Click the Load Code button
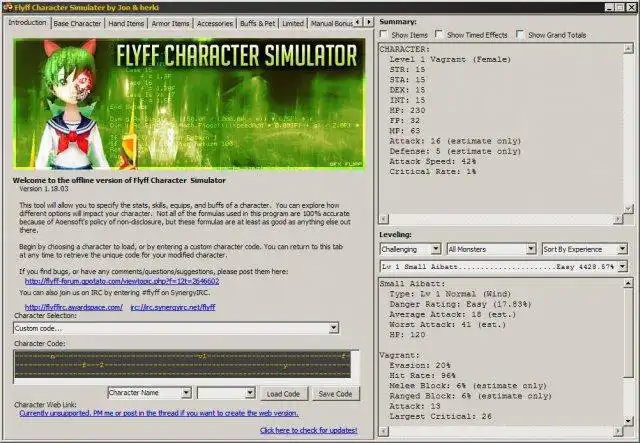The width and height of the screenshot is (640, 443). [x=284, y=394]
